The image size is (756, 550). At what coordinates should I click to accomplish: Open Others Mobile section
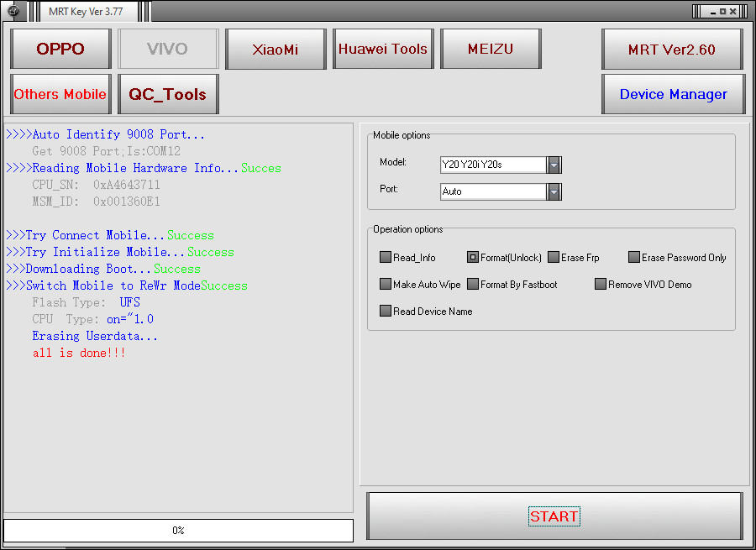point(60,94)
